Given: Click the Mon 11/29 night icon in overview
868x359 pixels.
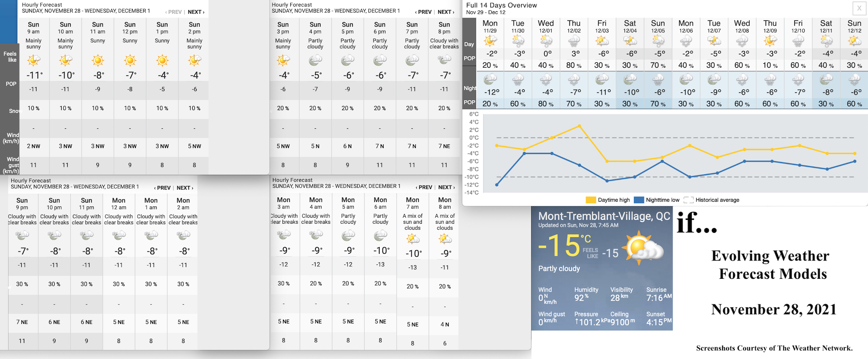Looking at the screenshot, I should pos(490,79).
